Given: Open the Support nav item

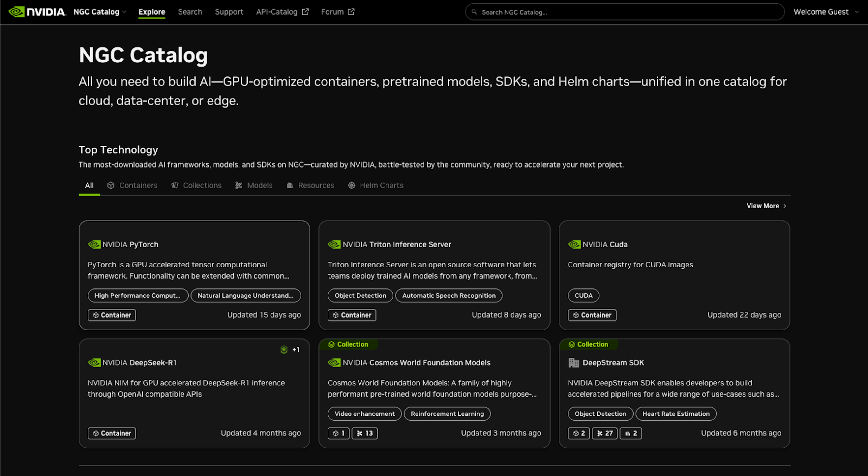Looking at the screenshot, I should point(229,12).
